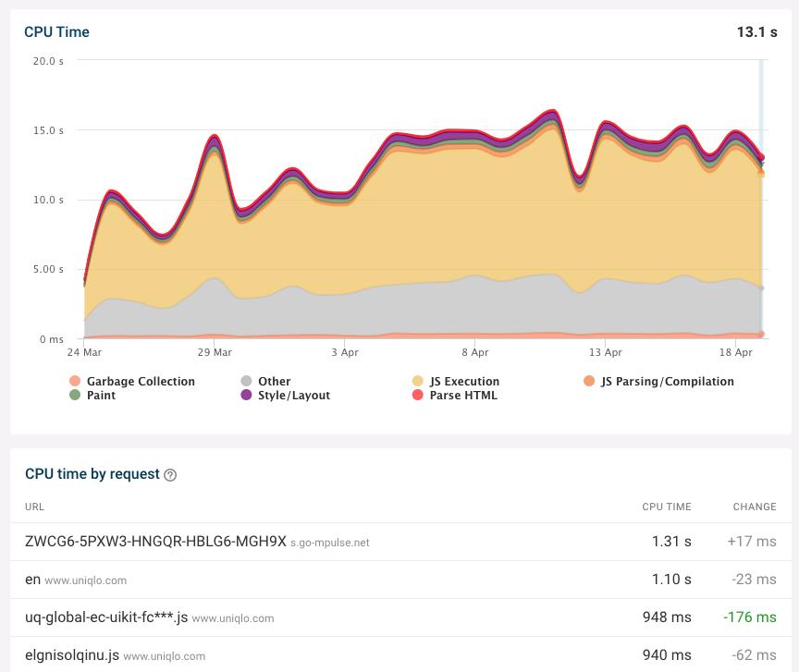Click the 0 ms y-axis label

(x=52, y=339)
